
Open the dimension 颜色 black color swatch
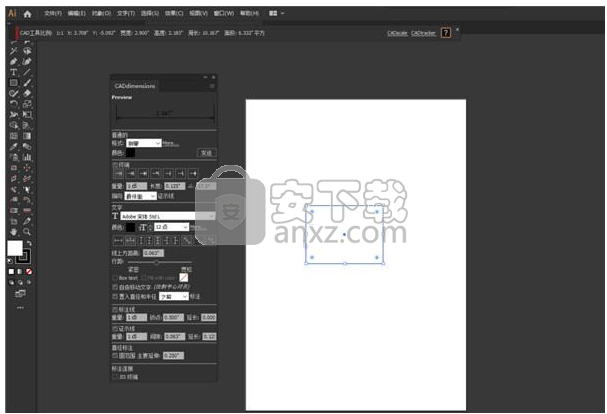pyautogui.click(x=130, y=153)
